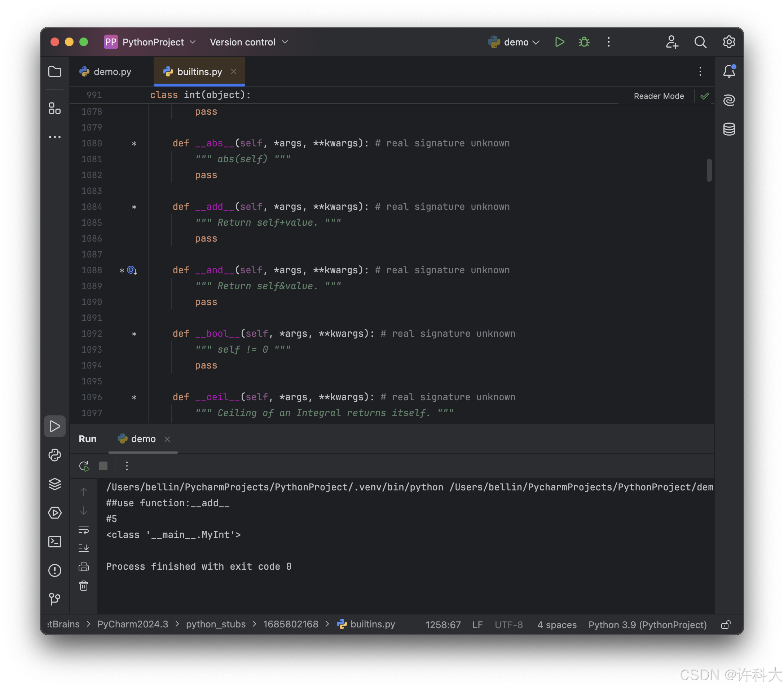Viewport: 784px width, 688px height.
Task: Open the Notifications bell icon
Action: (x=729, y=71)
